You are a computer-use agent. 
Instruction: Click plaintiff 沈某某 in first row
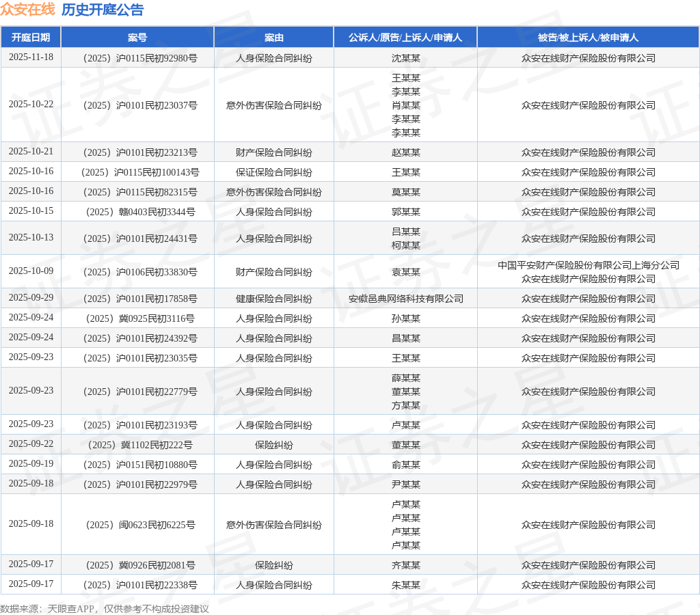pyautogui.click(x=405, y=58)
